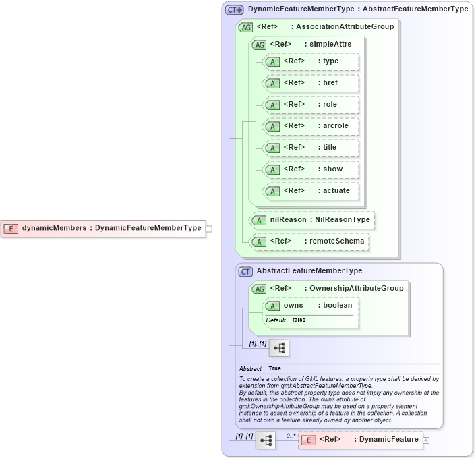Expand the DynamicFeature element reference
Image resolution: width=476 pixels, height=458 pixels.
tap(426, 440)
